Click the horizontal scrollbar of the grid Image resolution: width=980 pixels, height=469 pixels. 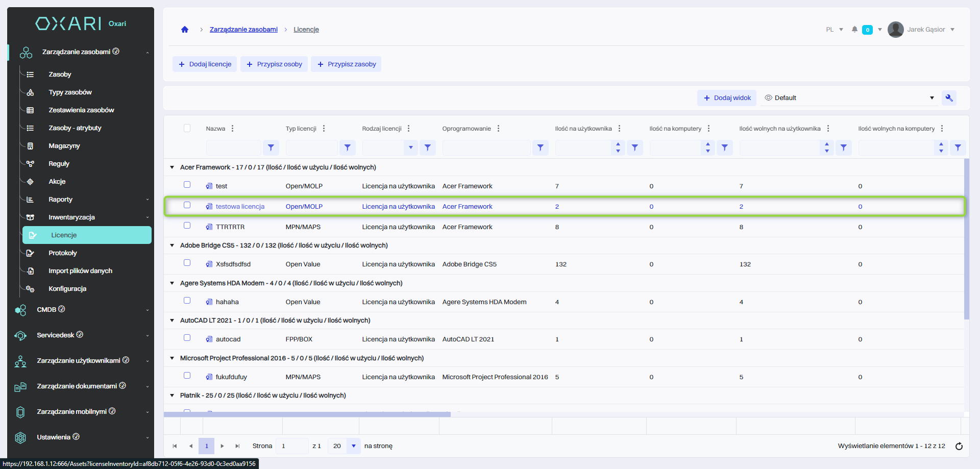click(307, 414)
